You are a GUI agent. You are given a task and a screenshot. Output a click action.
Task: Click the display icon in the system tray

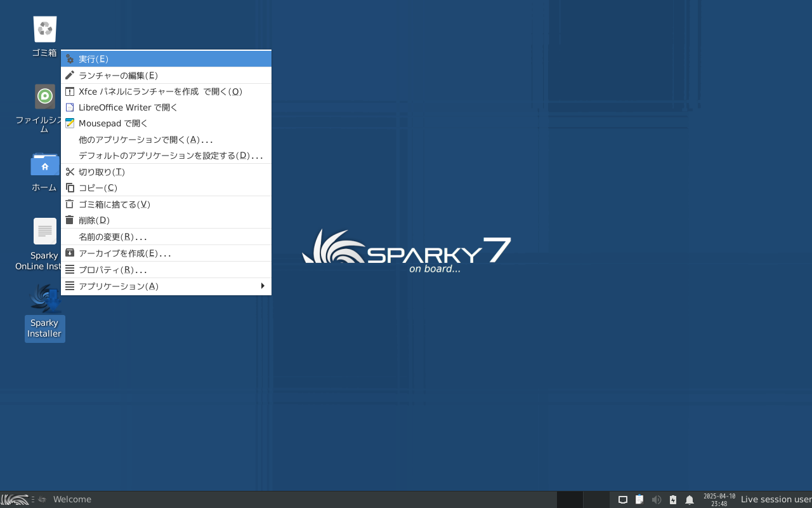tap(623, 500)
